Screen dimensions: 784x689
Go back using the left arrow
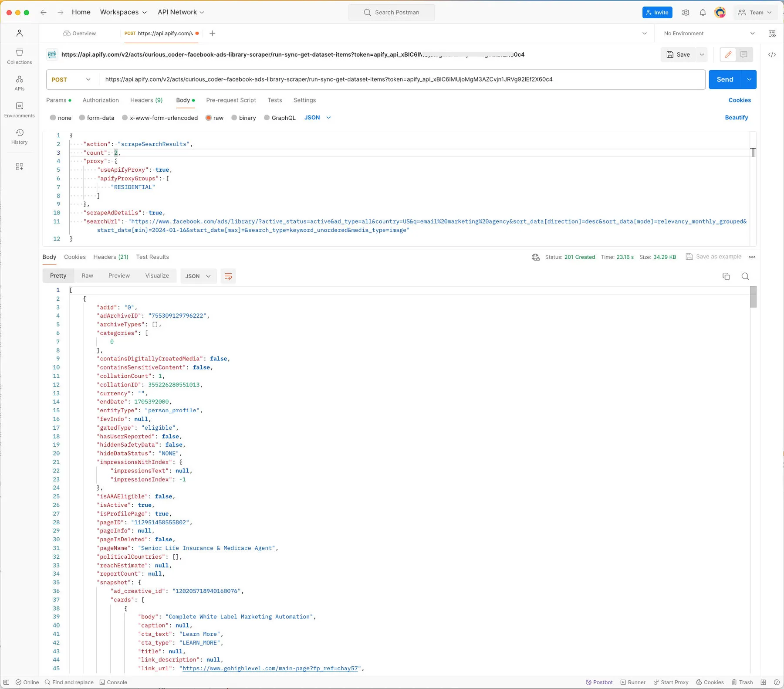[x=44, y=12]
